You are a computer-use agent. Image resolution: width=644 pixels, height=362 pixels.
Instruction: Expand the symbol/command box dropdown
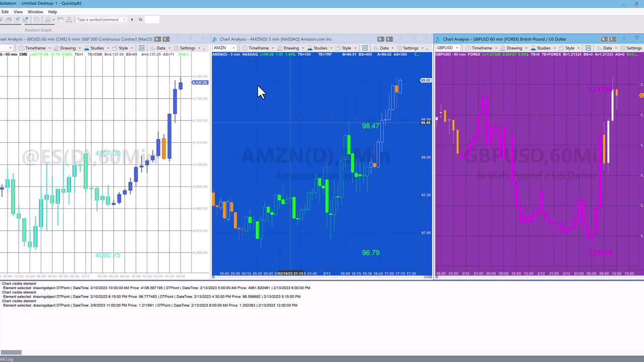click(x=124, y=20)
